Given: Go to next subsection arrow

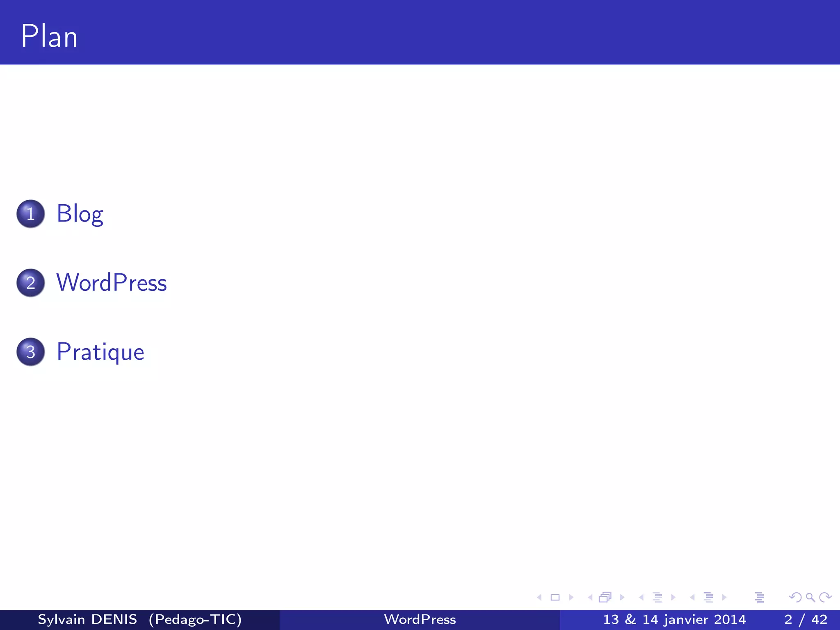Looking at the screenshot, I should tap(673, 598).
